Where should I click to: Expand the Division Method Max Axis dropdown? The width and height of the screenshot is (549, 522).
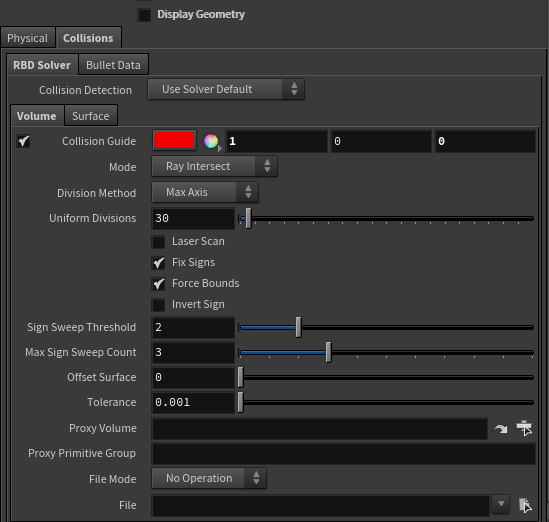(205, 192)
